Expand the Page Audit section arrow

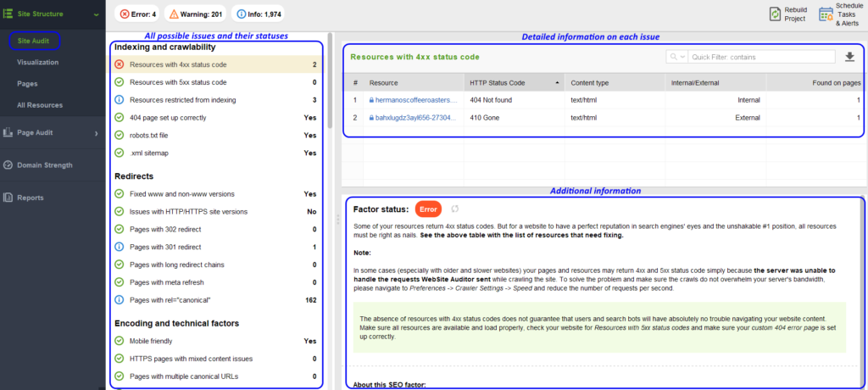(96, 133)
